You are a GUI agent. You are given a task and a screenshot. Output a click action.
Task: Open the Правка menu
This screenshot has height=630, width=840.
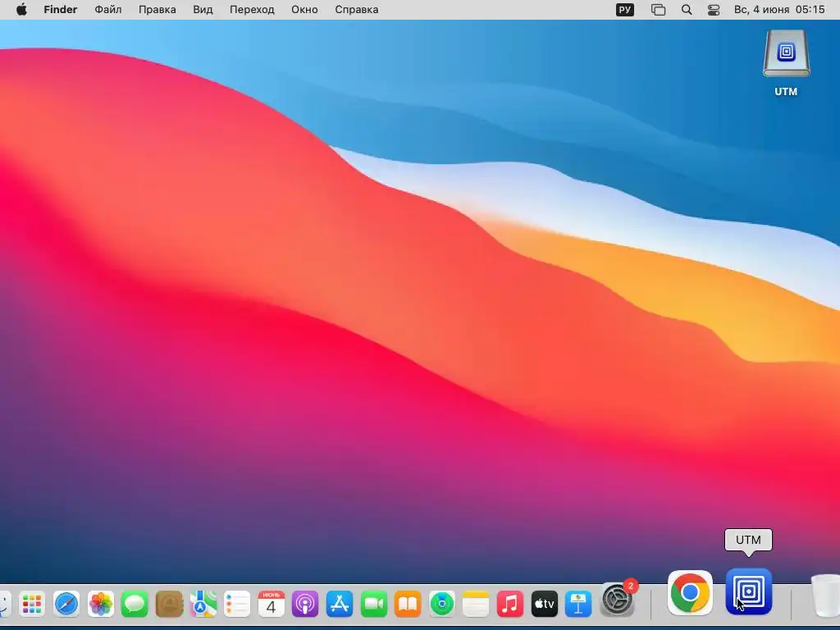[157, 10]
